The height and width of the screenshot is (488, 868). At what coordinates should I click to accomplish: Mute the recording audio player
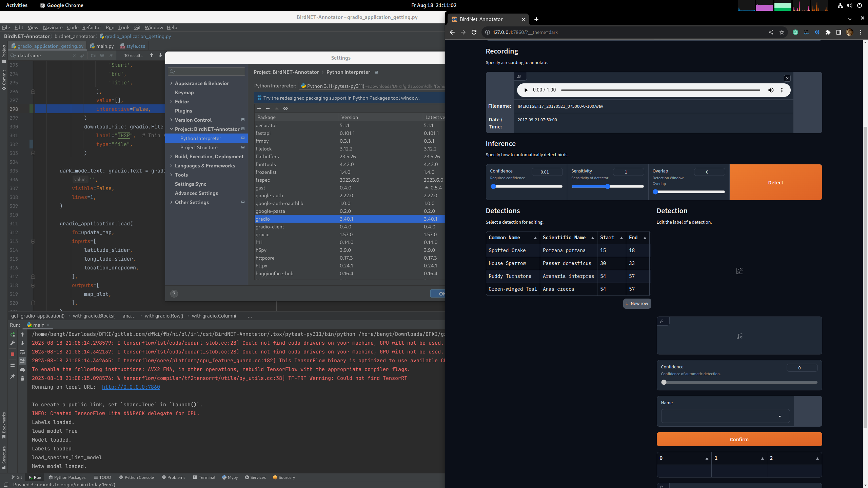[771, 90]
